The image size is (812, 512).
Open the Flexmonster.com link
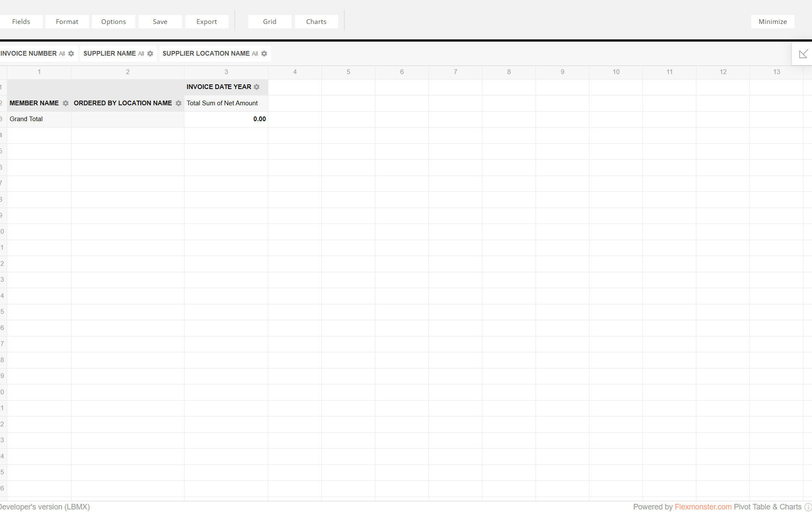pyautogui.click(x=703, y=507)
